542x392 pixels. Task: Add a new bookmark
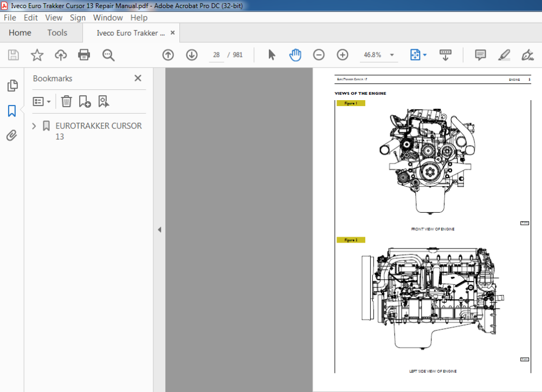pos(85,102)
